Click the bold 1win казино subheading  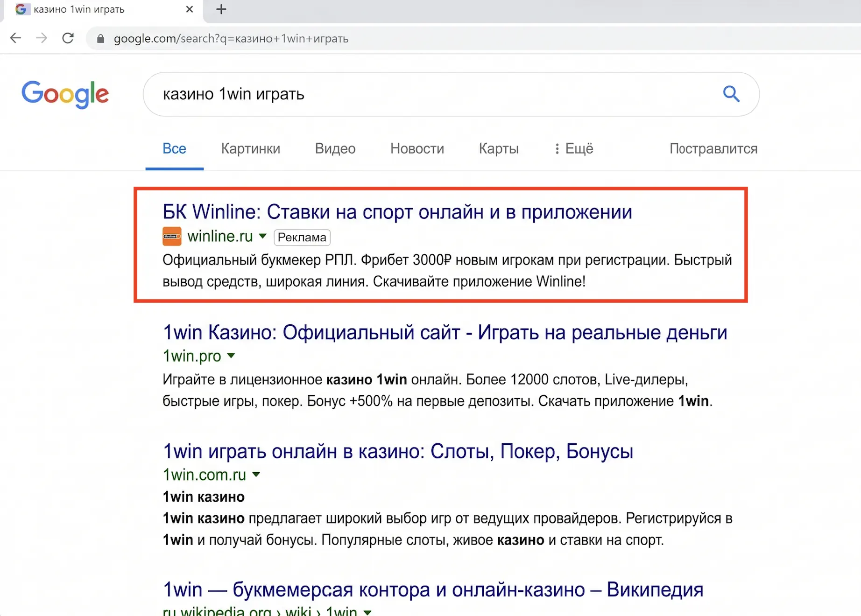204,497
